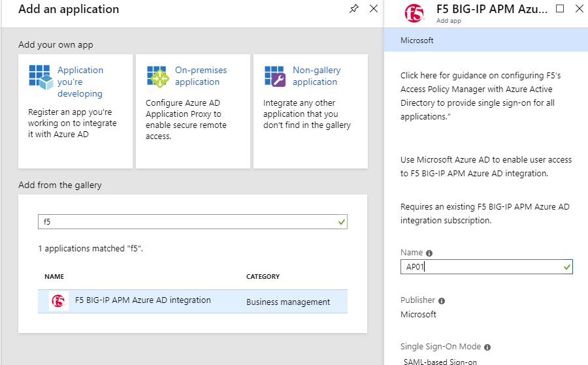Click the gallery search field containing f5
This screenshot has width=588, height=365.
click(192, 222)
